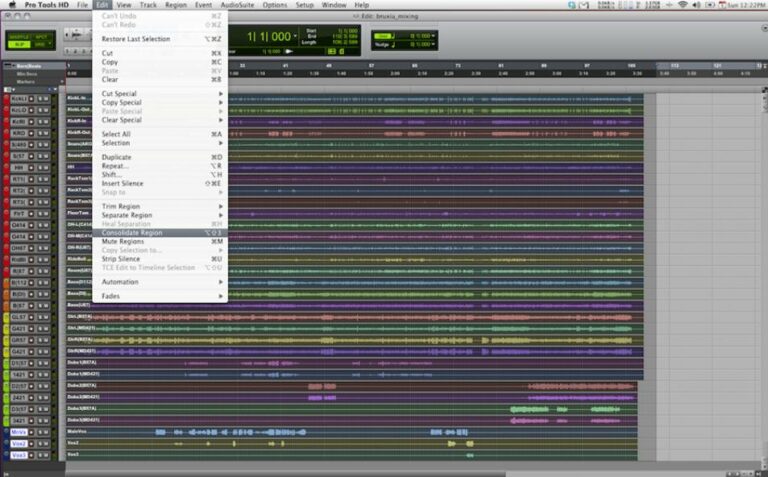Record-enable the KRO track

(x=31, y=133)
